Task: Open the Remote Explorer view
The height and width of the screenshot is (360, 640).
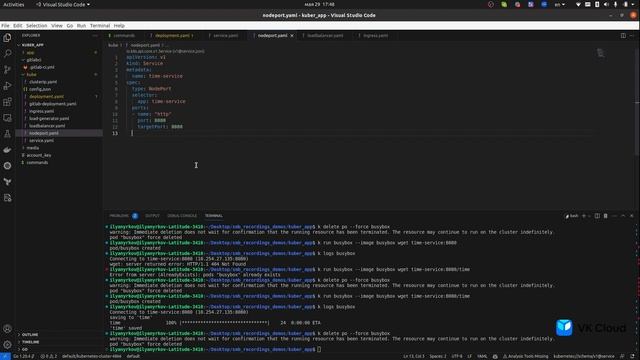Action: click(x=7, y=118)
